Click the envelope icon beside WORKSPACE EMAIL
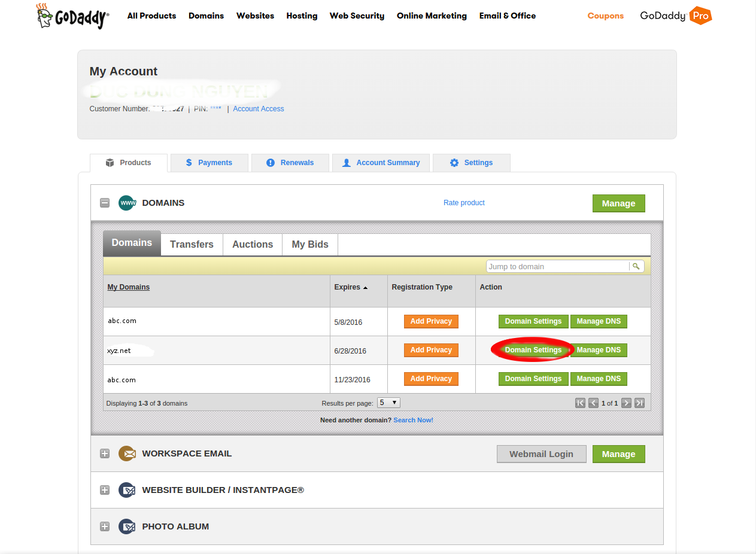This screenshot has width=756, height=554. point(127,453)
